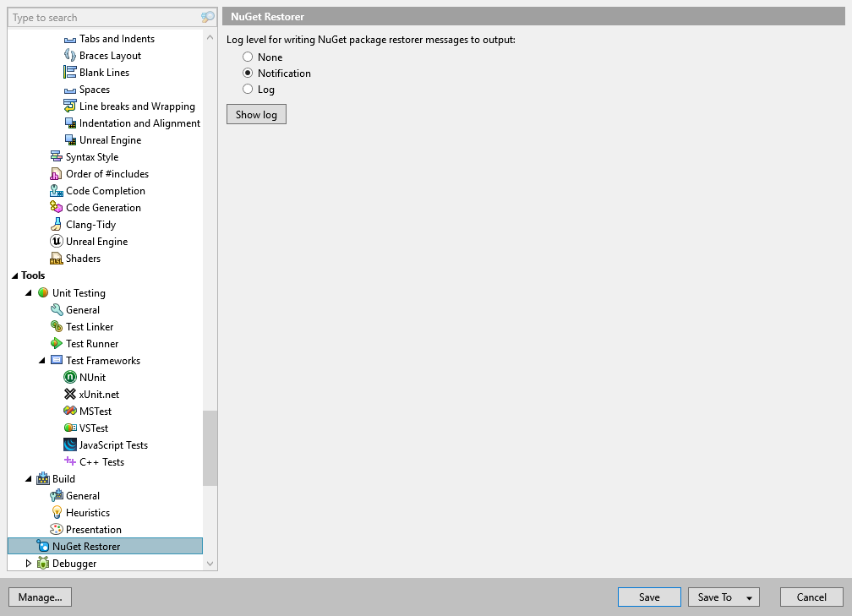Viewport: 852px width, 616px height.
Task: Expand the Debugger tree node
Action: (x=28, y=563)
